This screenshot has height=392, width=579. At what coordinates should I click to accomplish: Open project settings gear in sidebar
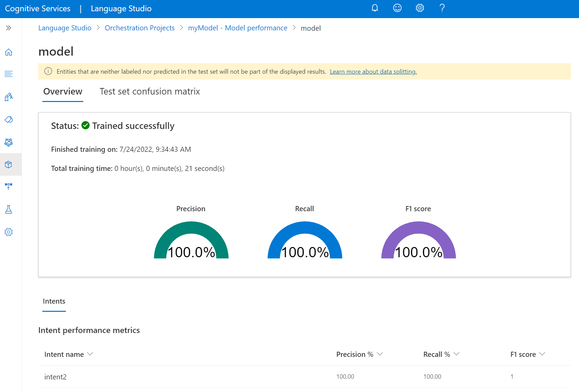(x=9, y=232)
